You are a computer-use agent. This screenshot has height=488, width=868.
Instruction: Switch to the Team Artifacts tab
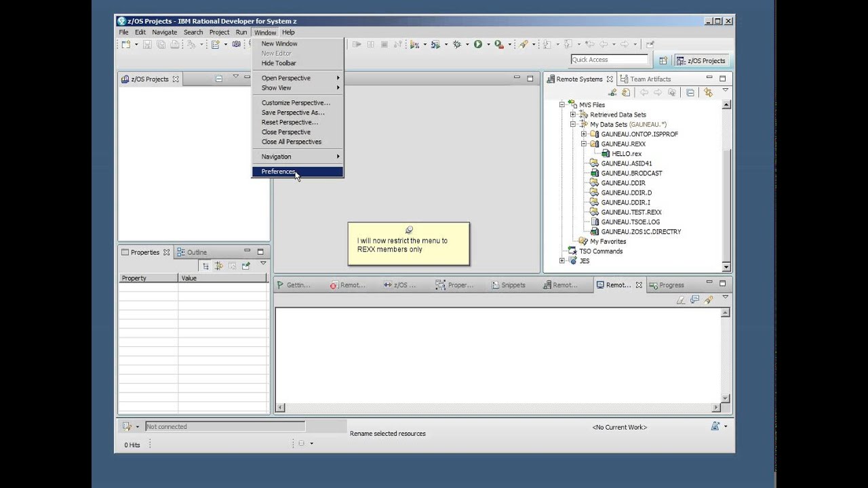pos(645,79)
